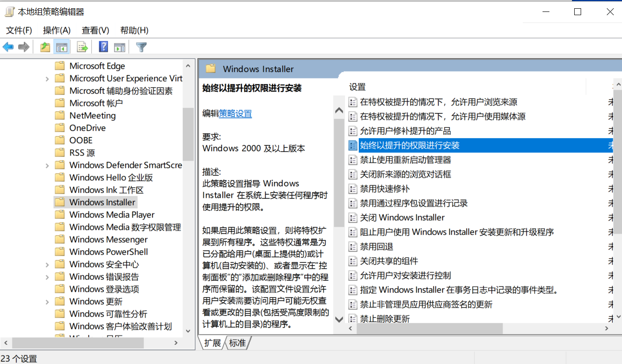The height and width of the screenshot is (364, 622).
Task: Toggle Show/Hide Console Tree toolbar button
Action: click(x=61, y=47)
